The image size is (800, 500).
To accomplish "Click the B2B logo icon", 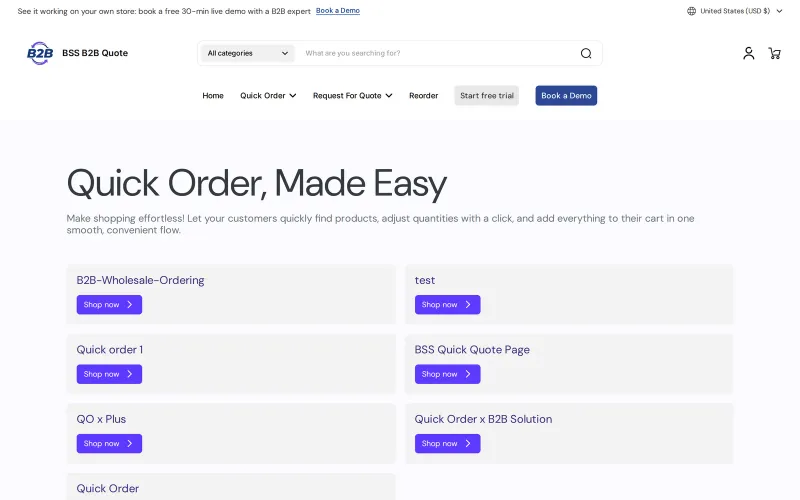I will click(40, 53).
